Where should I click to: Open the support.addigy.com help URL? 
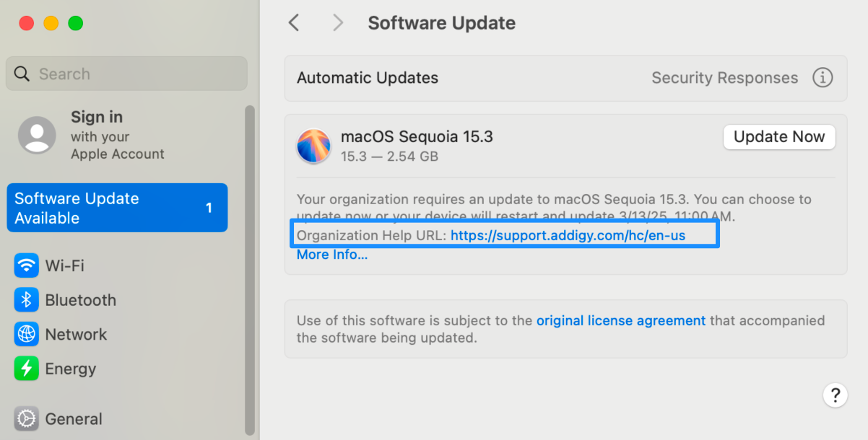[568, 235]
